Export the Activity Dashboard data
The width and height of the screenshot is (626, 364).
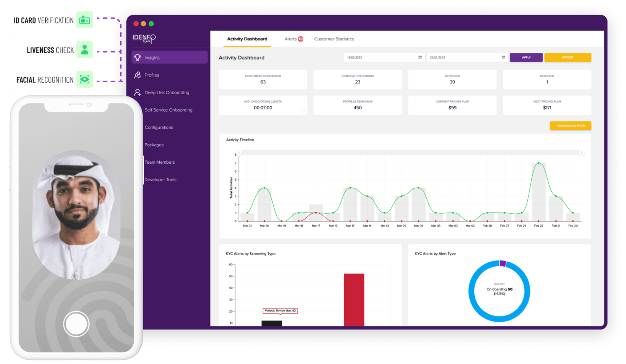coord(568,57)
